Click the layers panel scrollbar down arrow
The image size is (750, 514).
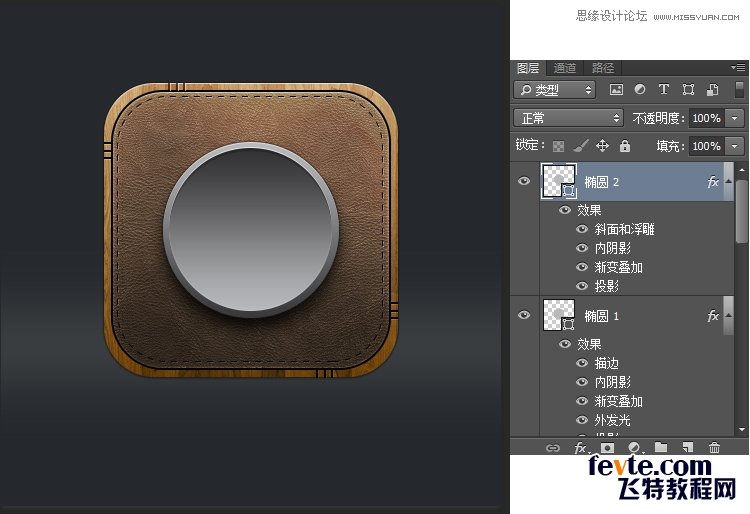pos(742,429)
